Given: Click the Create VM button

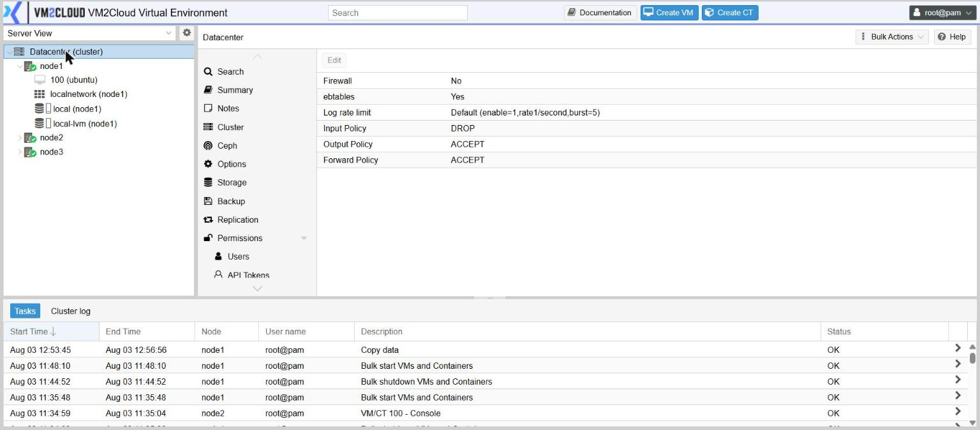Looking at the screenshot, I should [x=669, y=13].
